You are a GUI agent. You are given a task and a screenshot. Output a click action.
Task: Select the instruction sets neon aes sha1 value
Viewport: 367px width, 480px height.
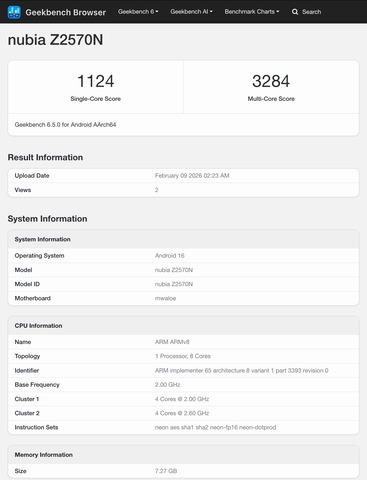pyautogui.click(x=215, y=427)
